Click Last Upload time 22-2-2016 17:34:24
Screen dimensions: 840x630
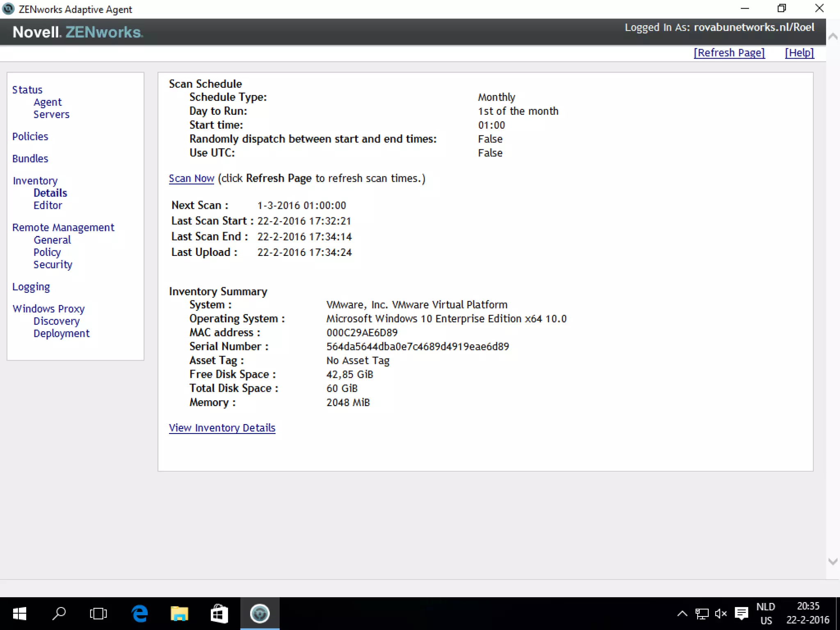304,252
